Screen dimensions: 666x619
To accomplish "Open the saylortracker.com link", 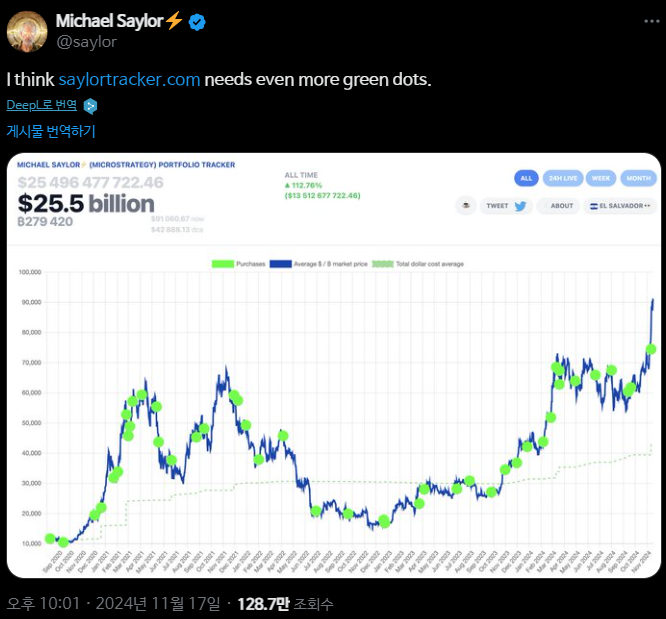I will click(x=129, y=79).
